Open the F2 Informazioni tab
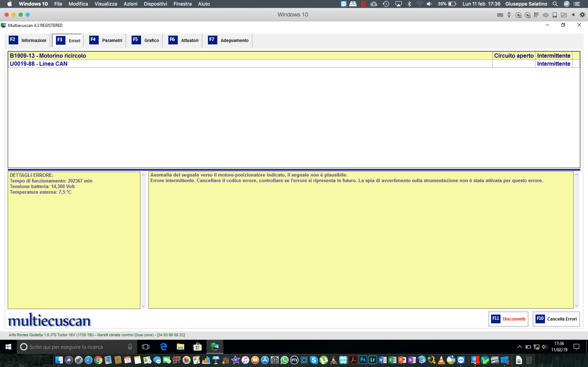This screenshot has height=367, width=588. pyautogui.click(x=28, y=40)
